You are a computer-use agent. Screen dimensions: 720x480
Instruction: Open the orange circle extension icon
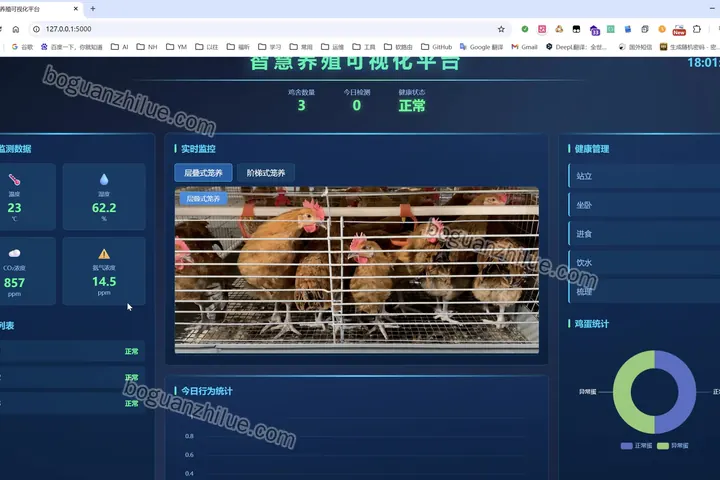point(662,29)
